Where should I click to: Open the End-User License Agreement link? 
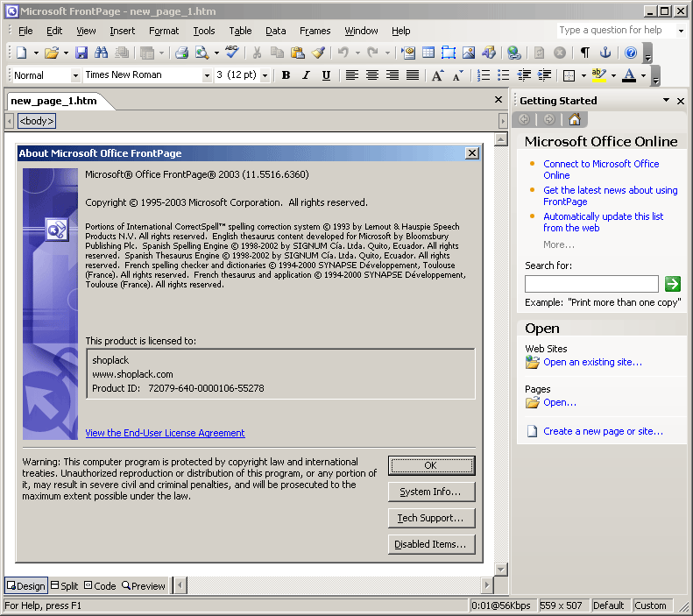165,433
